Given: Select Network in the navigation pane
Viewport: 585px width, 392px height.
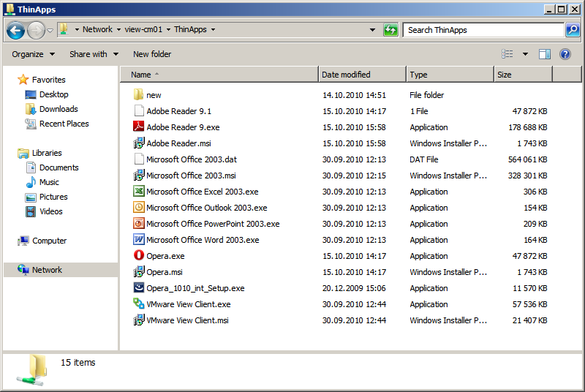Looking at the screenshot, I should (61, 270).
